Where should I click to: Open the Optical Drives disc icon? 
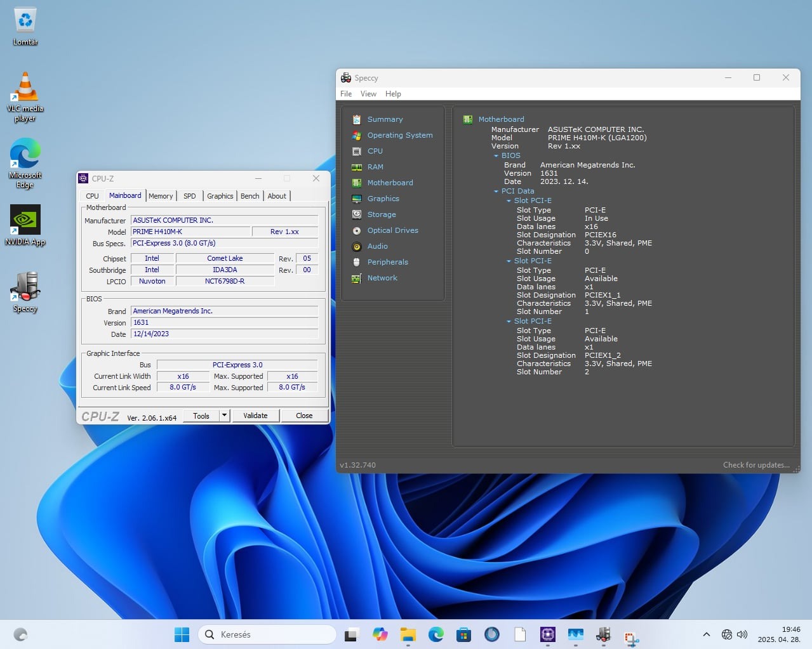pos(357,230)
